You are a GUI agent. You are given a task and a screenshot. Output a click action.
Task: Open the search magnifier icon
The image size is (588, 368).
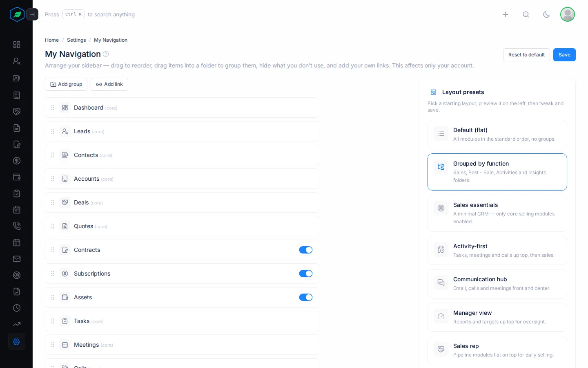click(x=526, y=14)
